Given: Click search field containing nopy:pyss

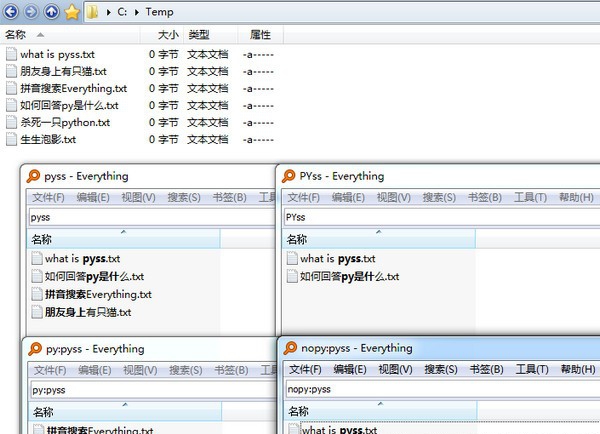Looking at the screenshot, I should click(443, 389).
